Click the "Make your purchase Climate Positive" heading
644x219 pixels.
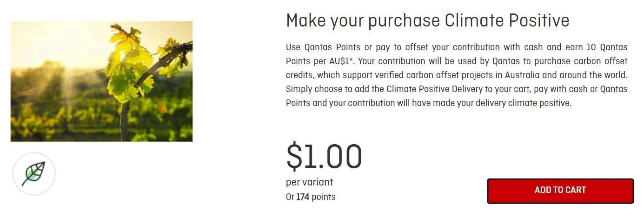(427, 20)
